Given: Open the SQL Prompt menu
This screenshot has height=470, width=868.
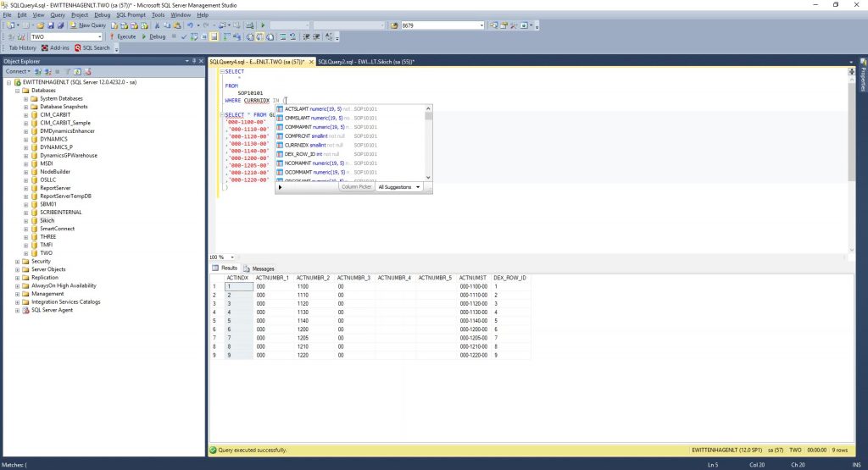Looking at the screenshot, I should pyautogui.click(x=131, y=14).
